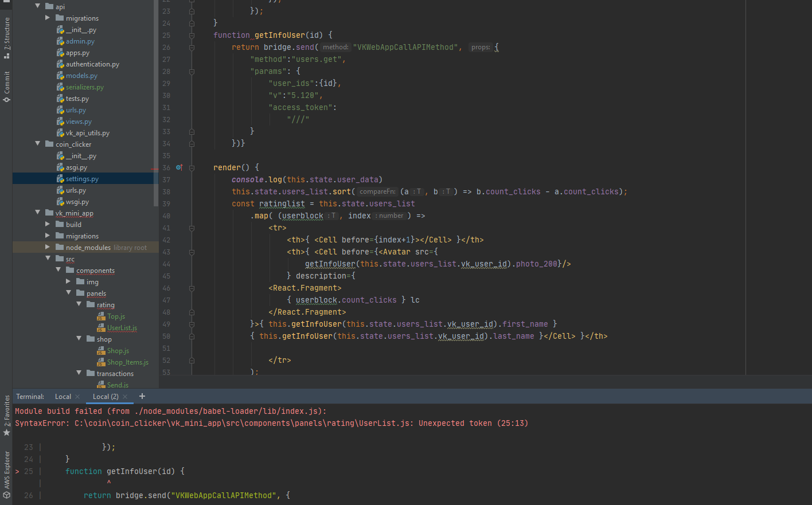
Task: Close the Local (2) terminal tab
Action: click(x=125, y=397)
